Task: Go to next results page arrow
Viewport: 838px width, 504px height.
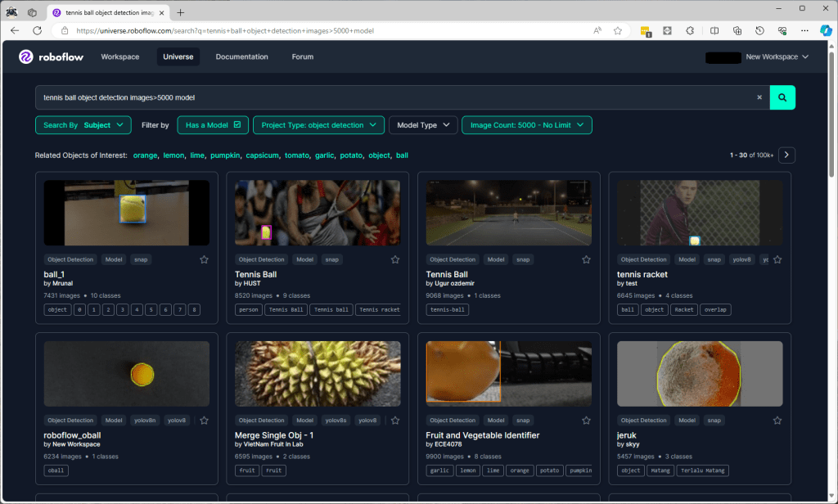Action: 787,155
